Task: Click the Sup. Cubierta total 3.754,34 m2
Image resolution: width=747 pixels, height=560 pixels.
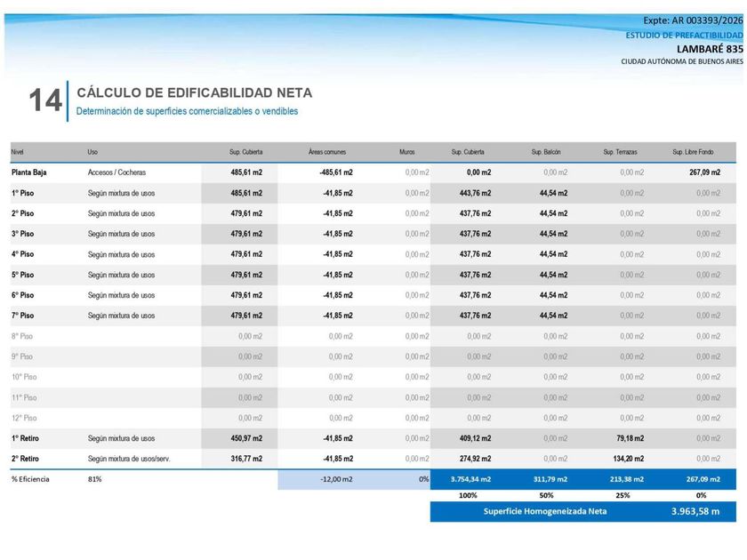Action: pos(470,479)
